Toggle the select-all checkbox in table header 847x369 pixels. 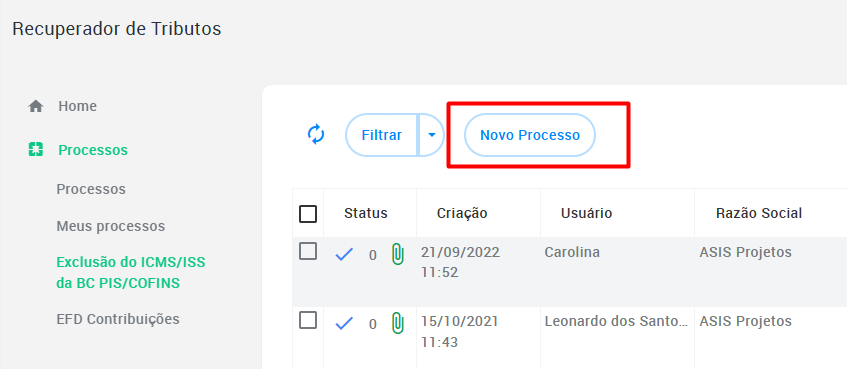308,214
